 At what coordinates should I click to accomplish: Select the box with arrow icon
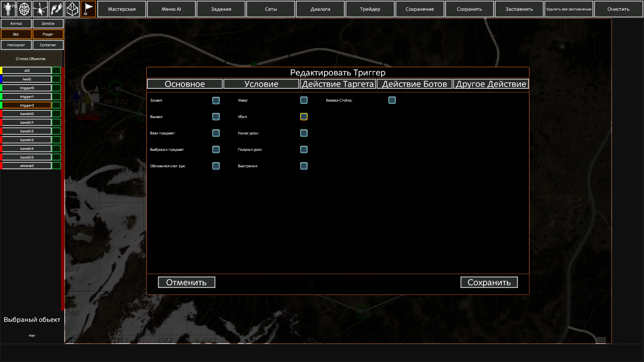point(72,9)
